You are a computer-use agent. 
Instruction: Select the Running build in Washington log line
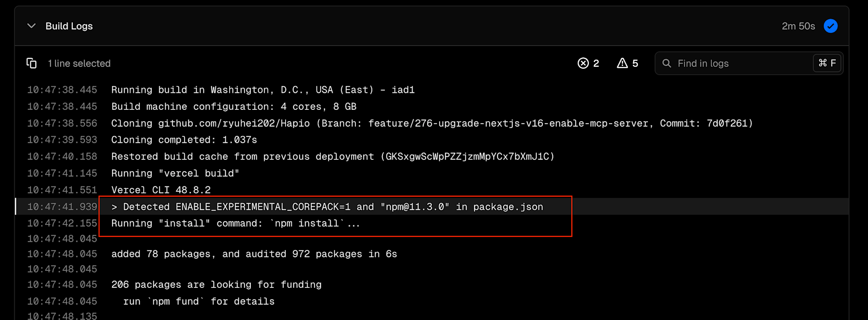tap(263, 90)
